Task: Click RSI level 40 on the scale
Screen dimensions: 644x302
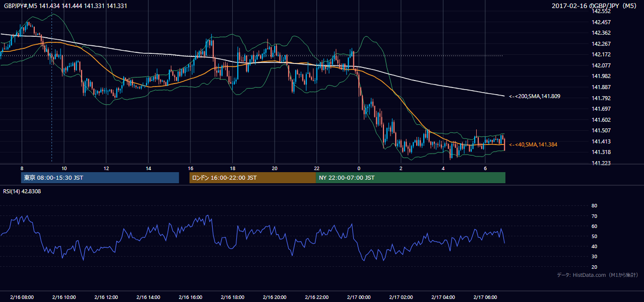Action: pyautogui.click(x=594, y=246)
